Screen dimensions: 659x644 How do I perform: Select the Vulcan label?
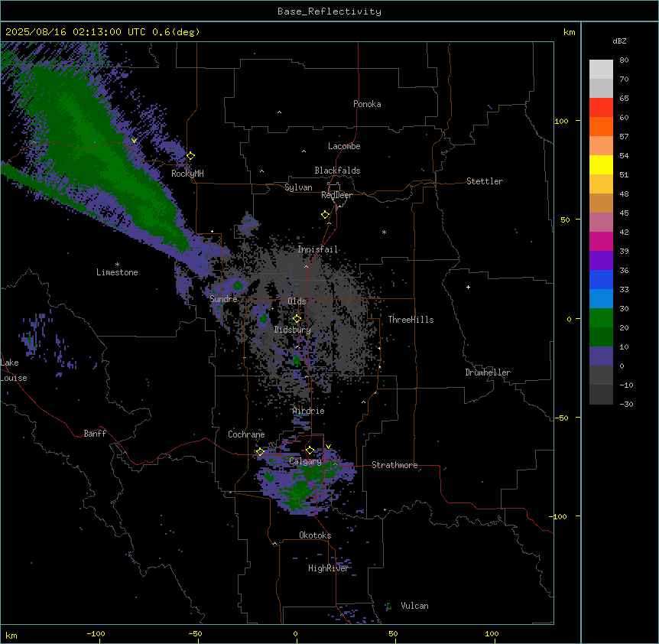click(x=414, y=606)
